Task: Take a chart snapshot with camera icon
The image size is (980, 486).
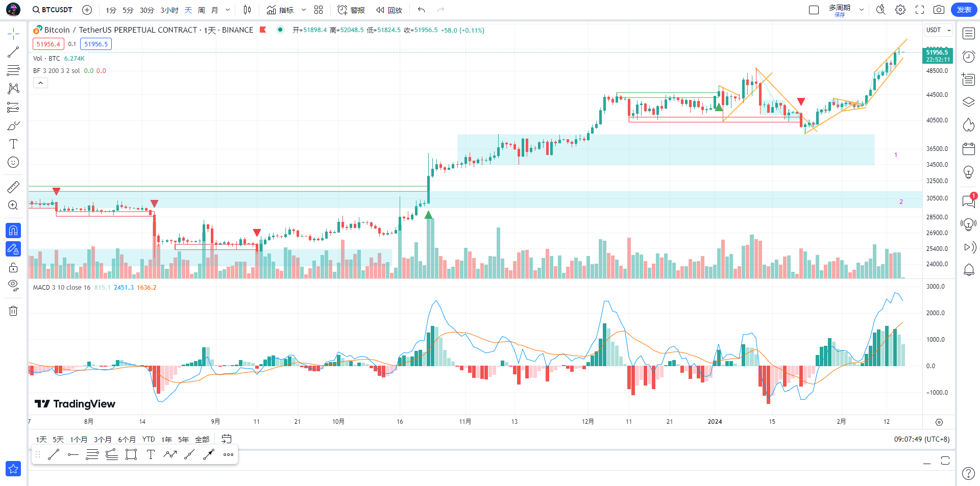Action: pos(939,10)
